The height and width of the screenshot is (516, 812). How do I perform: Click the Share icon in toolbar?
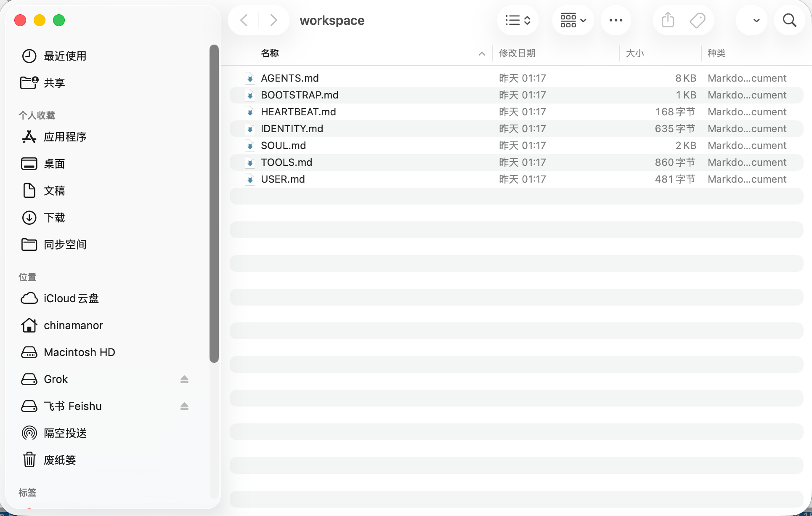coord(667,20)
